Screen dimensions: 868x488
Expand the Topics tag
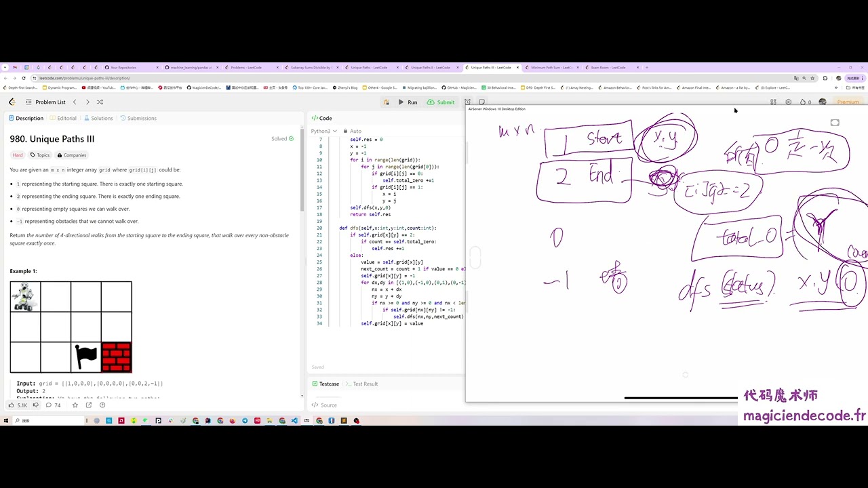pos(40,155)
